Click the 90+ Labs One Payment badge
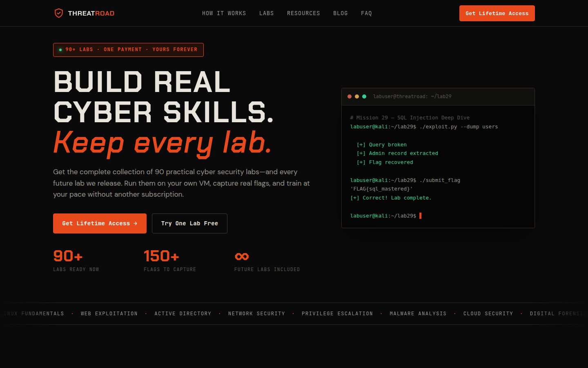This screenshot has height=368, width=588. point(128,50)
